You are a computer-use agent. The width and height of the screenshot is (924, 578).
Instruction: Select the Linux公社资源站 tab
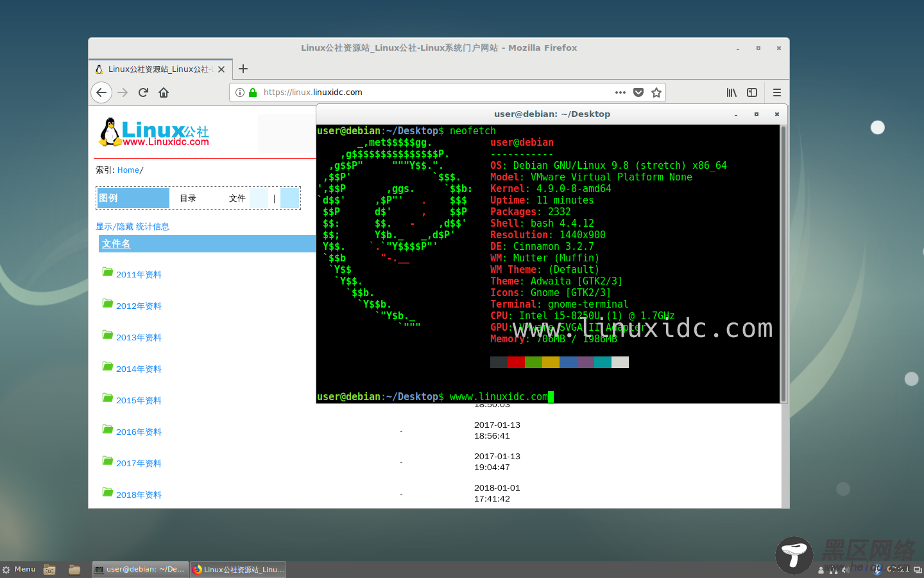[x=160, y=69]
